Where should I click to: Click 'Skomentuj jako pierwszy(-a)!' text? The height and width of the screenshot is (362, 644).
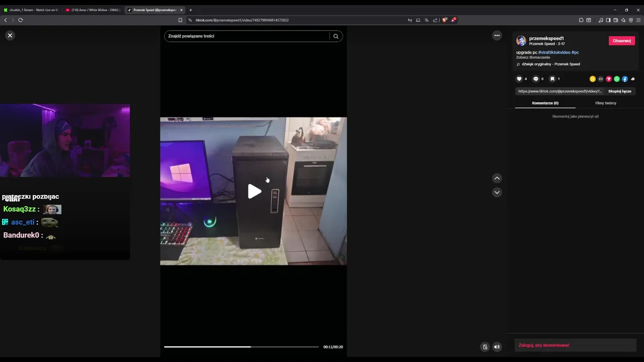pyautogui.click(x=576, y=116)
